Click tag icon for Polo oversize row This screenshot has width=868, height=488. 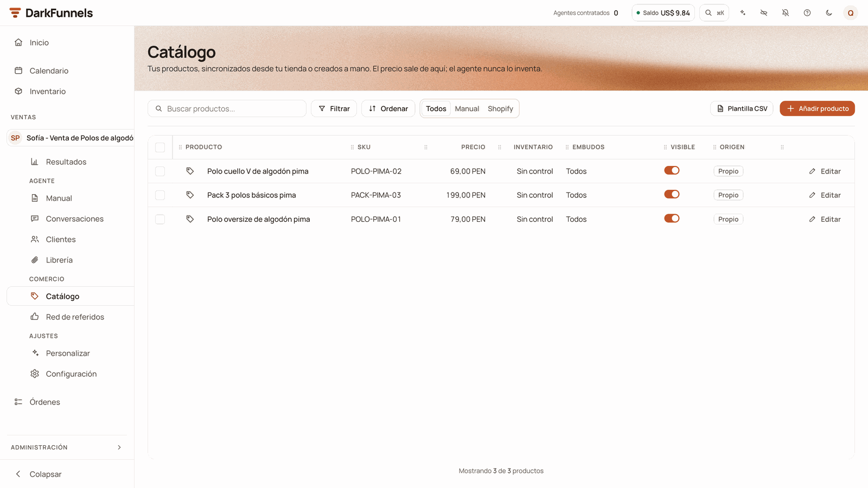[x=190, y=219]
